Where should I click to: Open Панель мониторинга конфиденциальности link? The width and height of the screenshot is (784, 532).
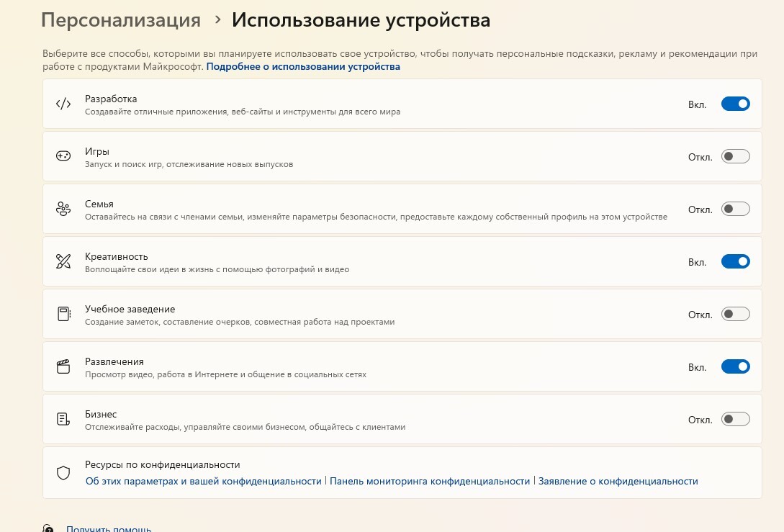click(x=430, y=481)
